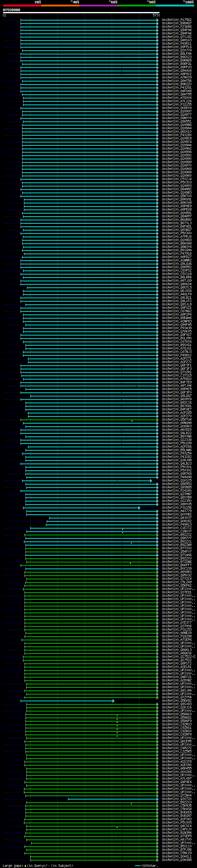Click the white query sequence ruler bar
The image size is (197, 868).
81,13
